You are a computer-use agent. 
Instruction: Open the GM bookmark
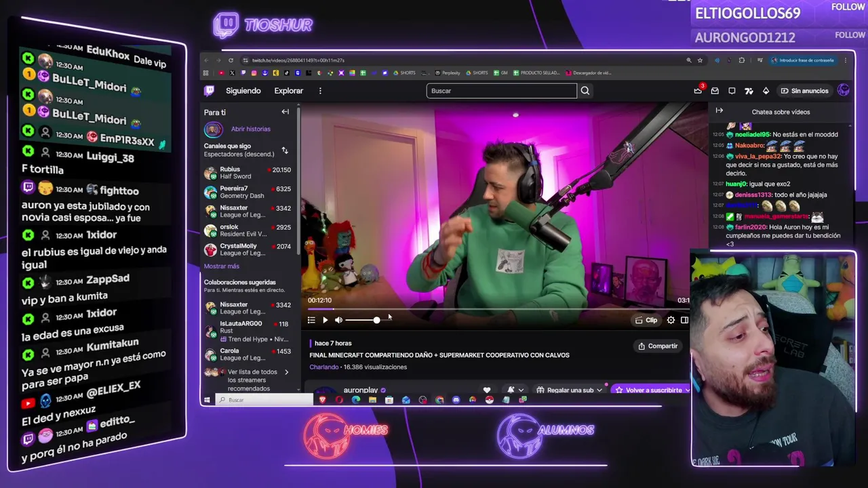(500, 73)
